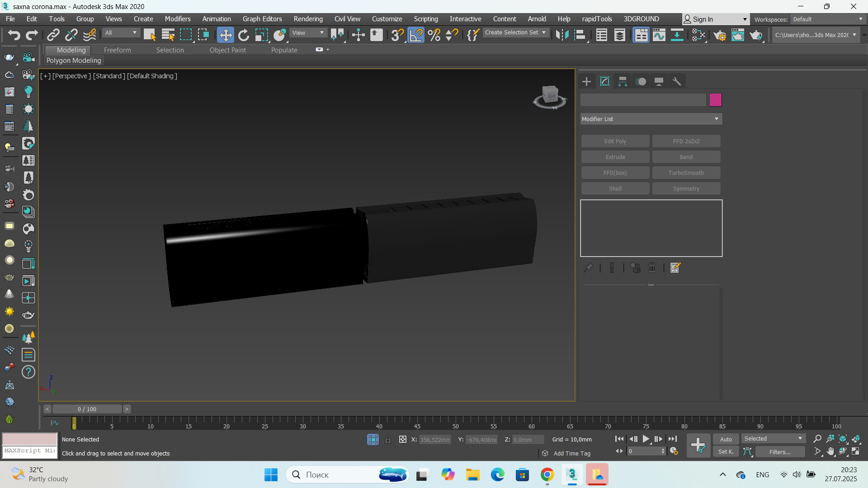Open the Render Setup teapot icon
868x488 pixels.
(x=720, y=35)
